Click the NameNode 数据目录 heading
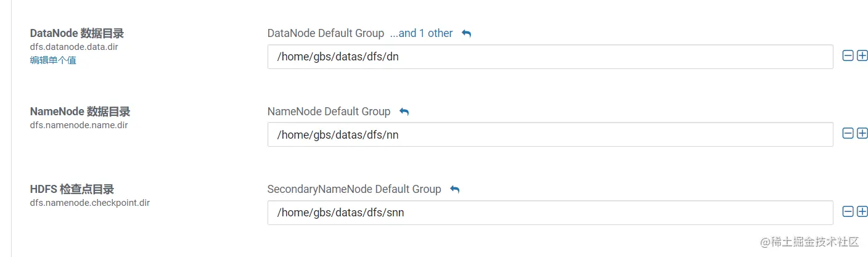This screenshot has width=868, height=257. click(x=80, y=112)
